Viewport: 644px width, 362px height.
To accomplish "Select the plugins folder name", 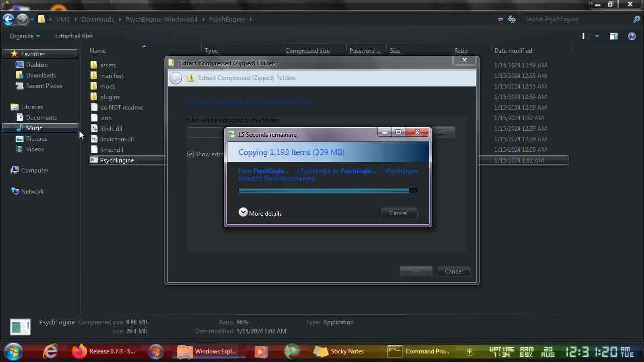I will 110,97.
